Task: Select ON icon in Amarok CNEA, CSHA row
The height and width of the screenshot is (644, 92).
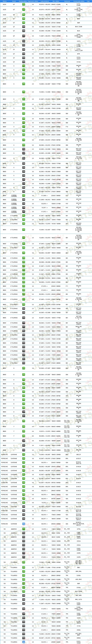Action: coord(24,549)
